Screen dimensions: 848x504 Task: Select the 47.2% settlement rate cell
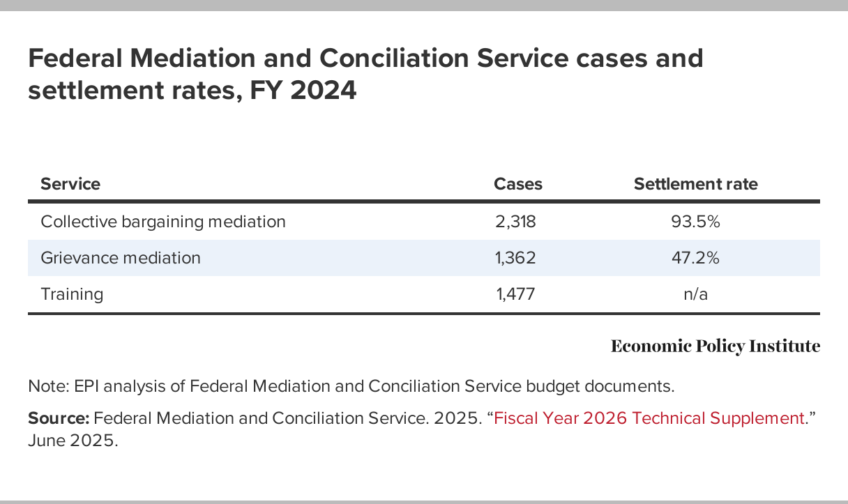[695, 258]
